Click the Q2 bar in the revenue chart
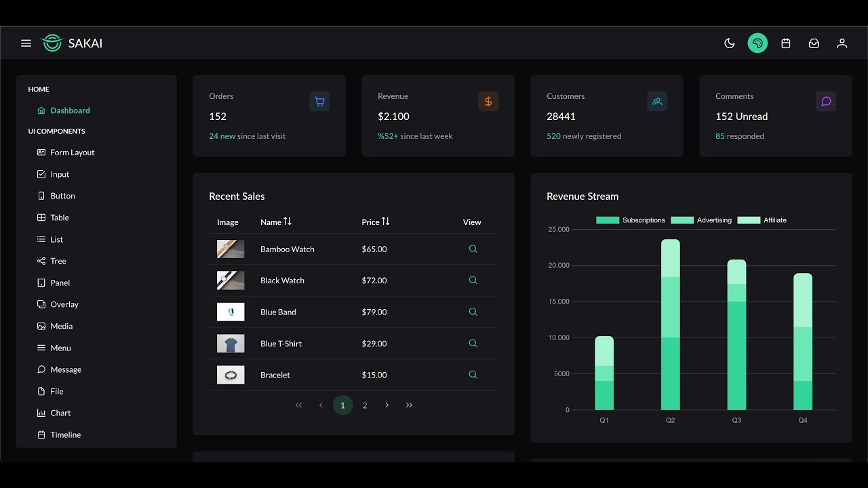The height and width of the screenshot is (488, 868). click(x=671, y=325)
